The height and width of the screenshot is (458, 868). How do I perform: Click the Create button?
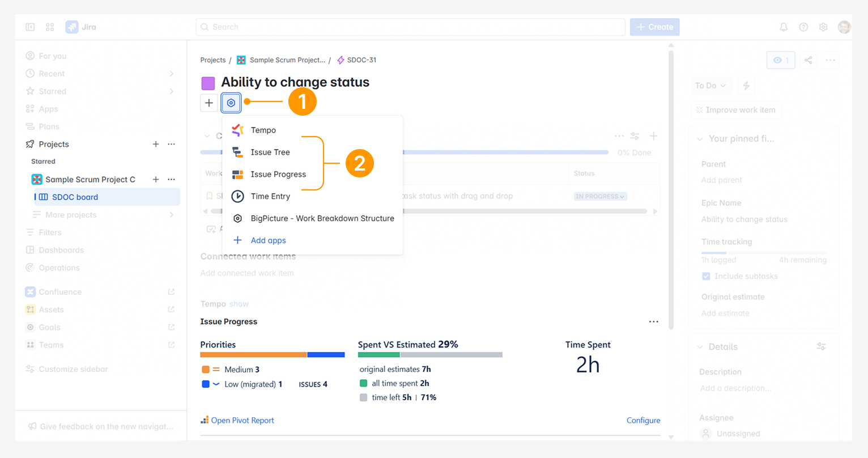tap(654, 27)
